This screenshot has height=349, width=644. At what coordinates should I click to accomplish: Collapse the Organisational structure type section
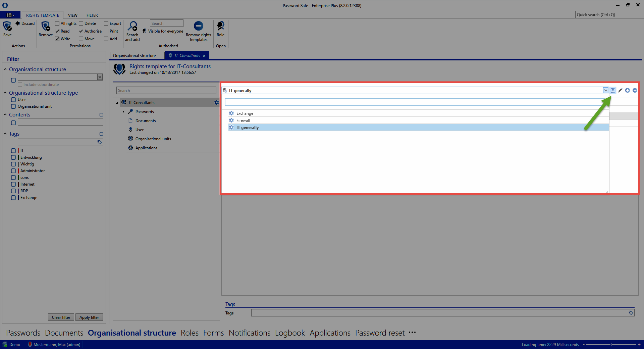point(5,93)
